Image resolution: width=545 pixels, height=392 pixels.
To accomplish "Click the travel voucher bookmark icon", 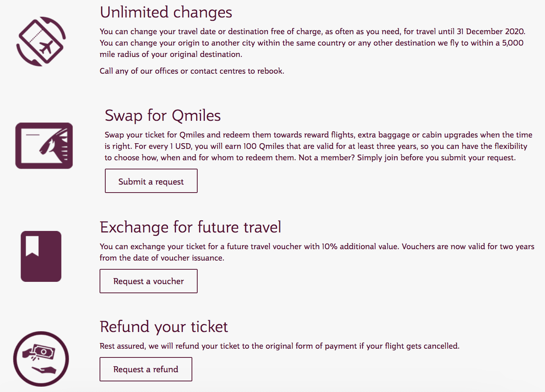I will coord(41,256).
